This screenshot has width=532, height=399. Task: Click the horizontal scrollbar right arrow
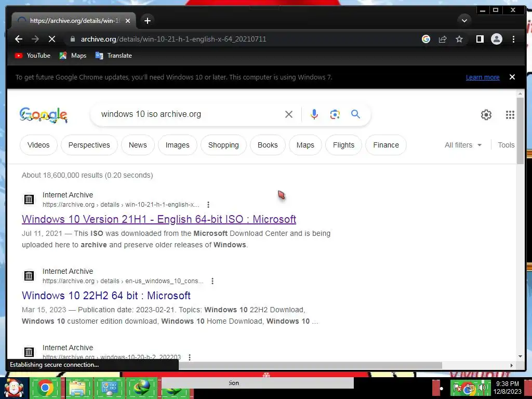tap(512, 365)
